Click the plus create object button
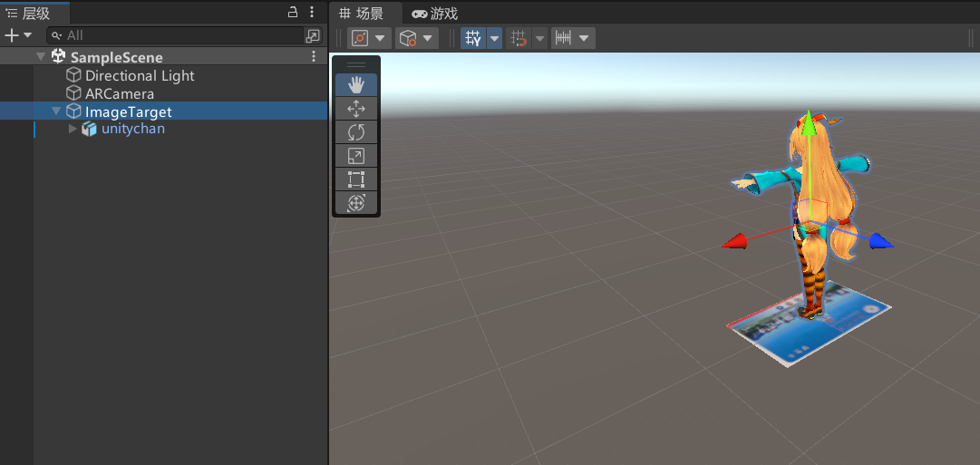The height and width of the screenshot is (465, 980). [x=11, y=35]
